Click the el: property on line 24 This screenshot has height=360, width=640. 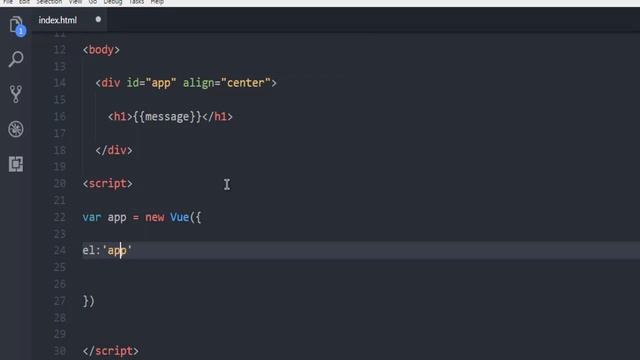92,250
